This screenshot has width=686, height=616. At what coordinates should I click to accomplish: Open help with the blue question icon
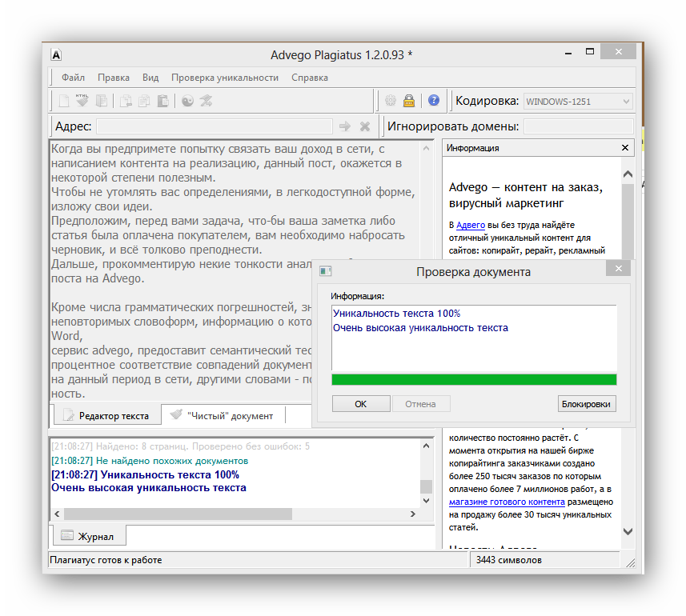pyautogui.click(x=434, y=101)
